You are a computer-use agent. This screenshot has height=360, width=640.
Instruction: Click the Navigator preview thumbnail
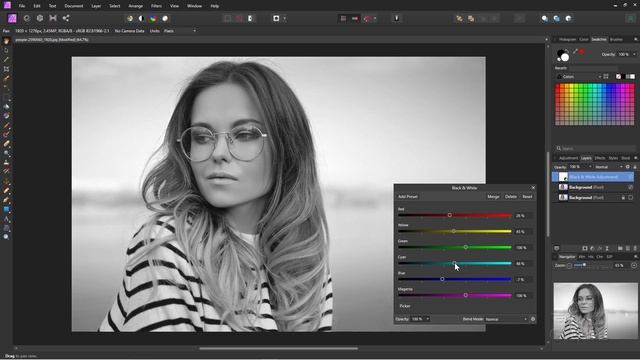click(x=596, y=311)
